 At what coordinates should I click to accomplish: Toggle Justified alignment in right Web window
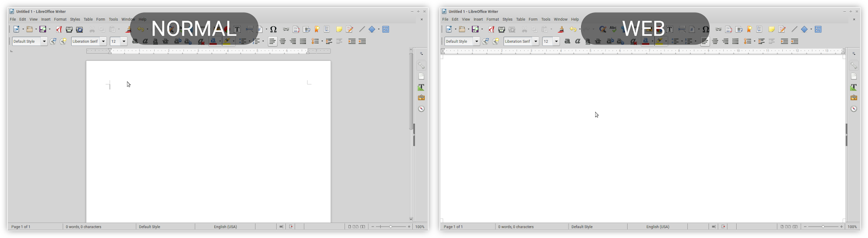click(x=736, y=41)
